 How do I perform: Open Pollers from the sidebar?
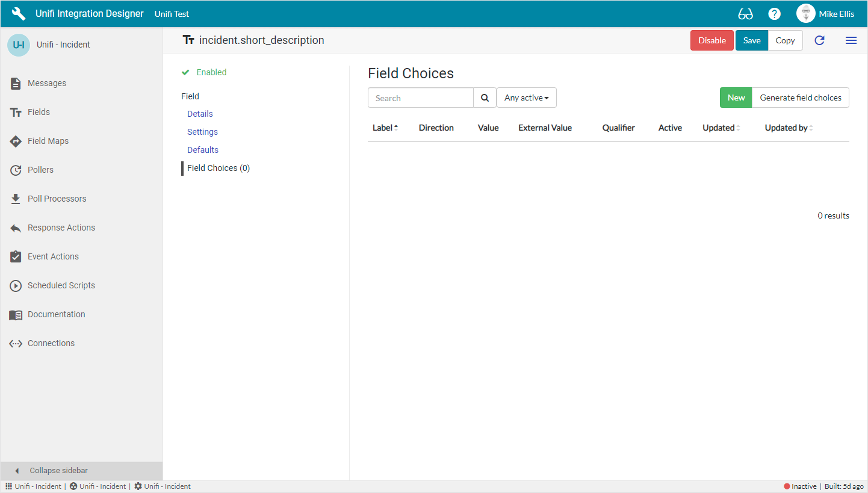(40, 170)
